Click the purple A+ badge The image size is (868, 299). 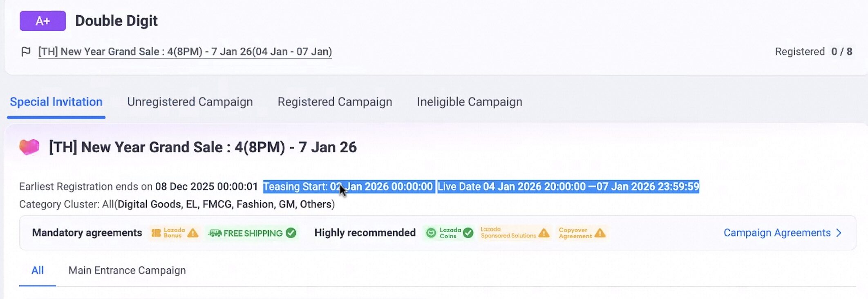click(43, 21)
